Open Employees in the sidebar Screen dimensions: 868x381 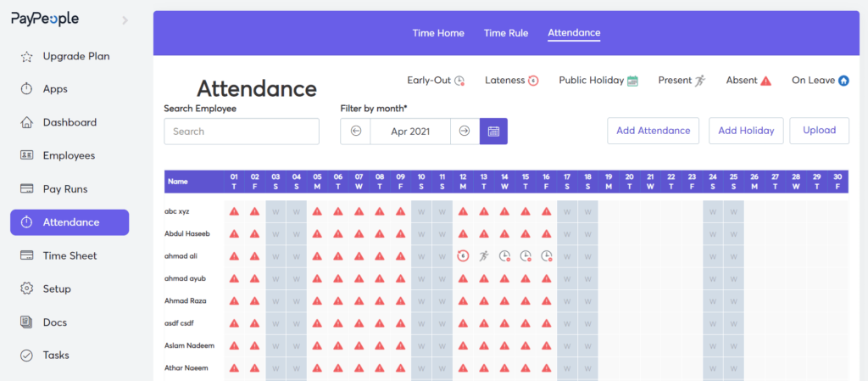coord(70,155)
